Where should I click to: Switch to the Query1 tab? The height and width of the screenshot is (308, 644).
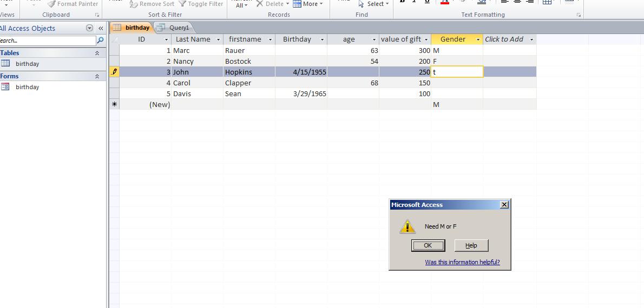pos(175,28)
